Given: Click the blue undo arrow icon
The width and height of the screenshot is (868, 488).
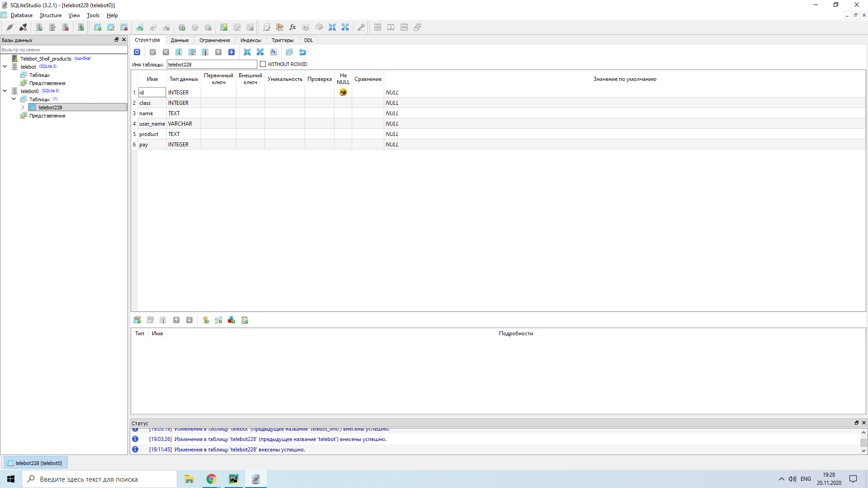Looking at the screenshot, I should [x=303, y=52].
